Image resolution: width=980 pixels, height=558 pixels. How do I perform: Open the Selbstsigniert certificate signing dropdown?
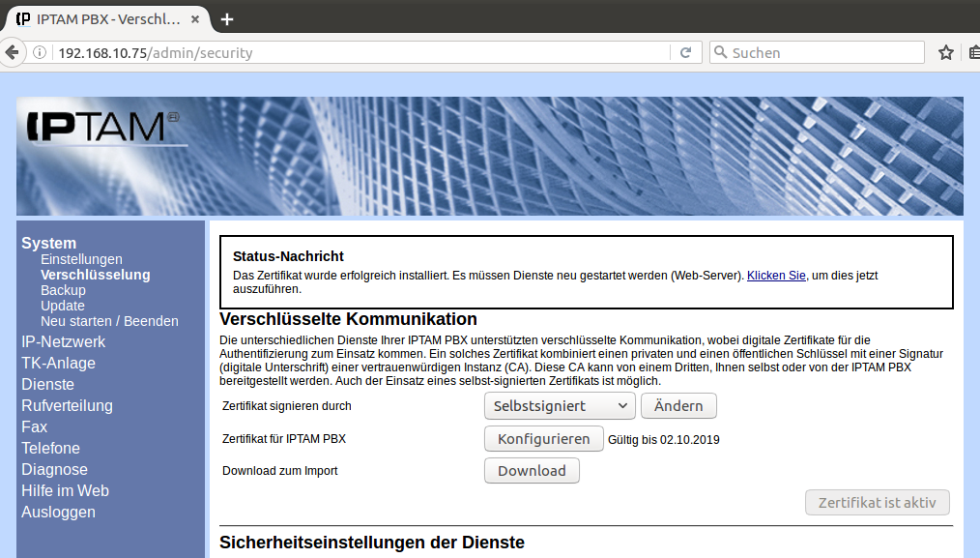559,406
